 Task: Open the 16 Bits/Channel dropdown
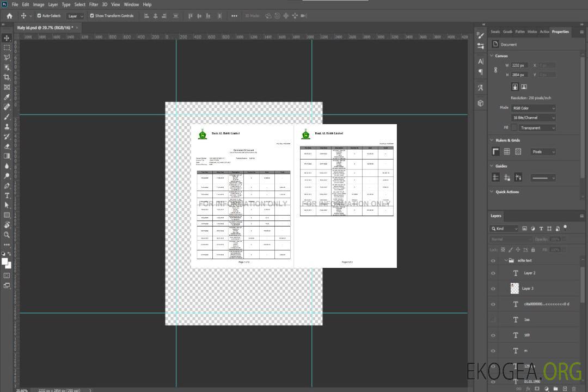[x=533, y=118]
